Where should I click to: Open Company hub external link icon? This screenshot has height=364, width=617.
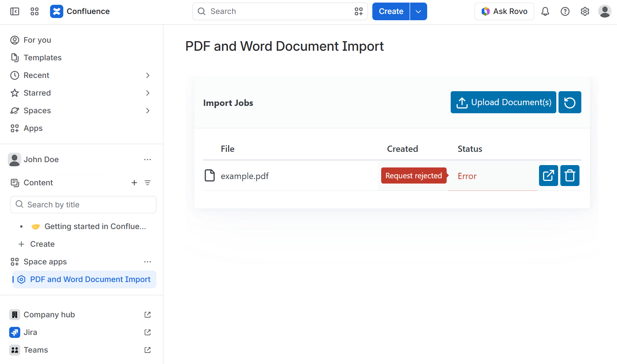click(148, 315)
